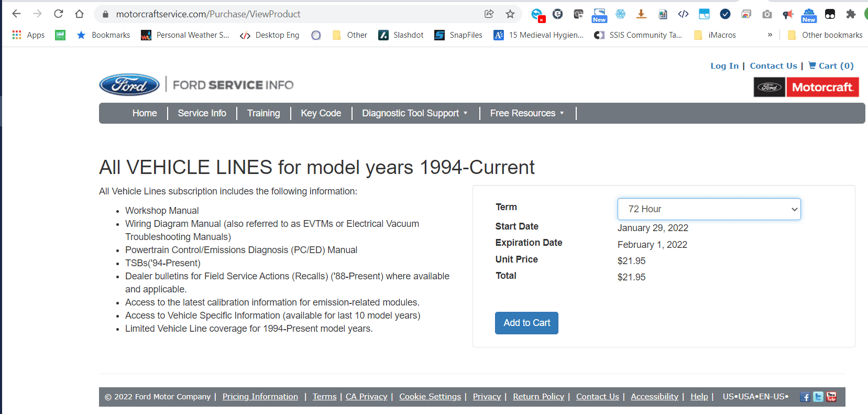Screen dimensions: 868x414
Task: Open the SnapFiles bookmark
Action: pos(458,35)
